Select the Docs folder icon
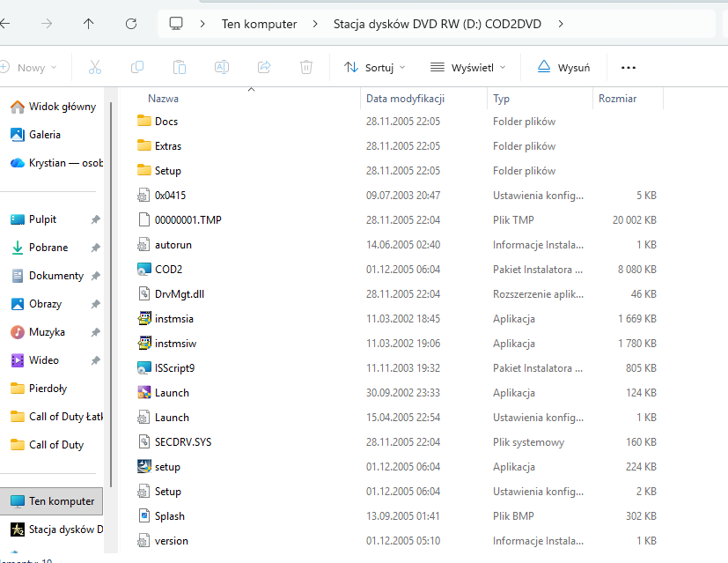Image resolution: width=728 pixels, height=563 pixels. click(144, 121)
